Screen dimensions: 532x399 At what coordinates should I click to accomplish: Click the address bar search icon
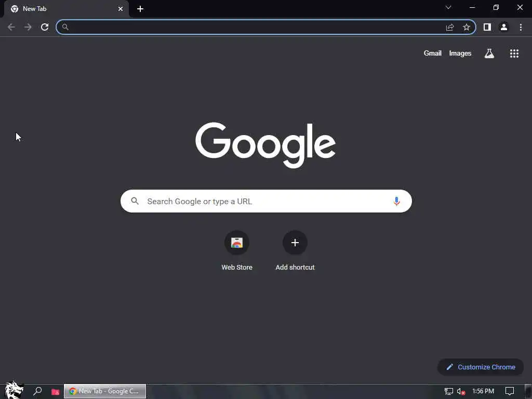(x=65, y=27)
